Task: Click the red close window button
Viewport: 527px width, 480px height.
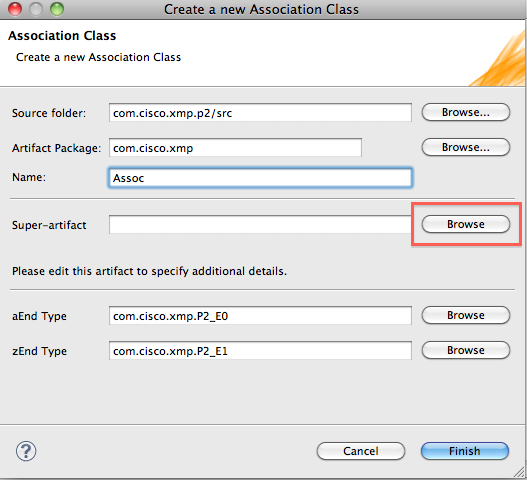Action: [15, 9]
